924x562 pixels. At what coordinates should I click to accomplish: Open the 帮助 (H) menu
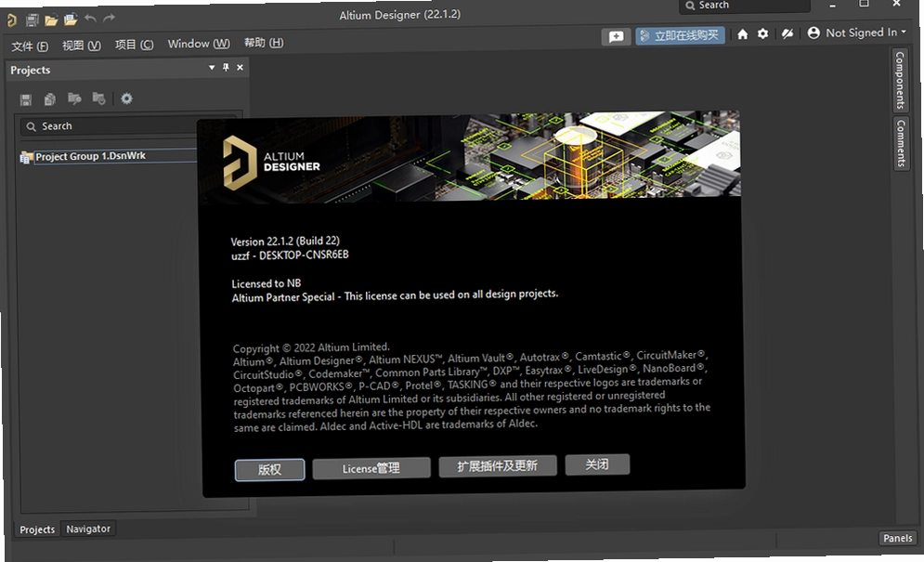(264, 43)
